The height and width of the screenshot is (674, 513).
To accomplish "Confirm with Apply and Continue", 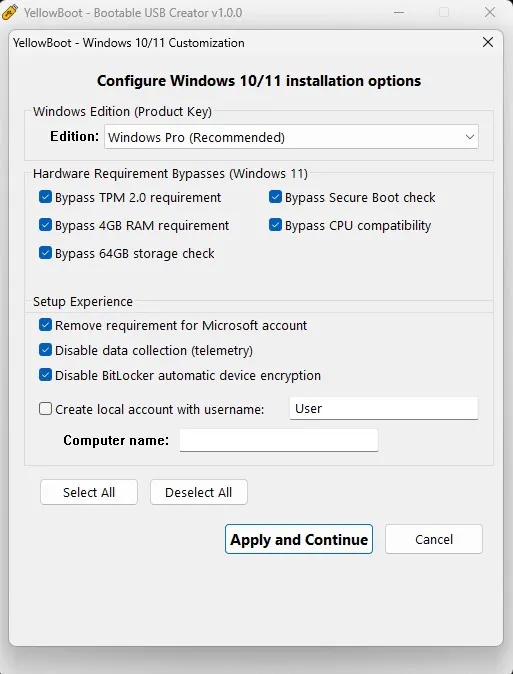I will (x=299, y=539).
